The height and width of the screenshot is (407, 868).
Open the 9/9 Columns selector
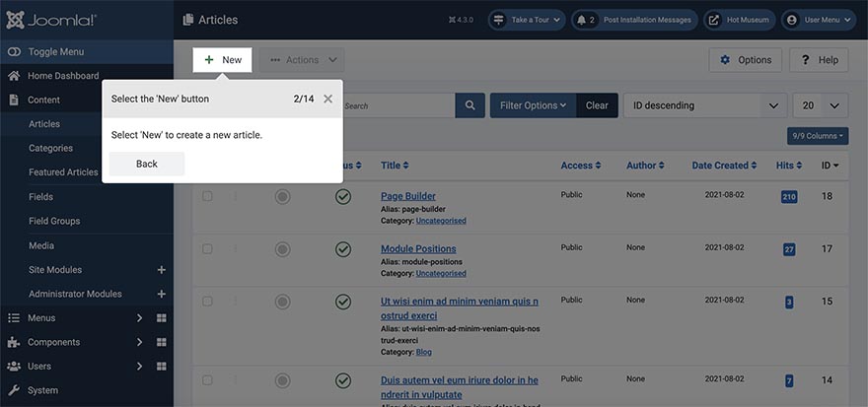818,135
